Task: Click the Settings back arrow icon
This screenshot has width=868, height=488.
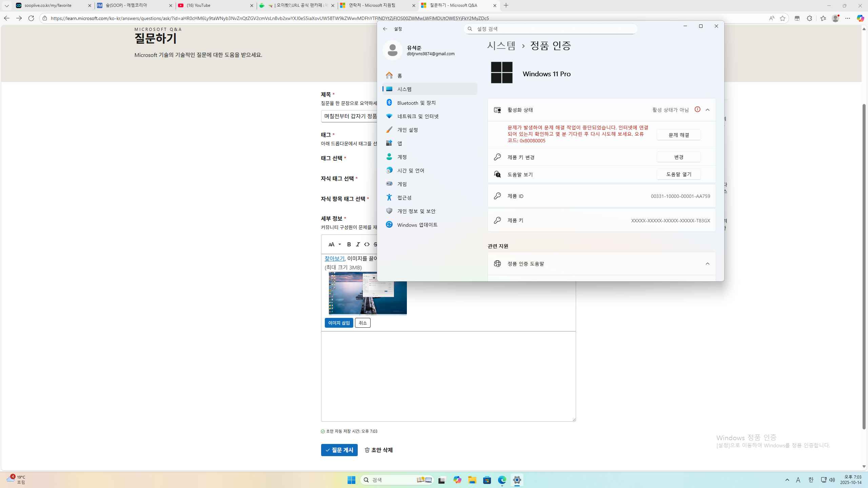Action: click(385, 29)
